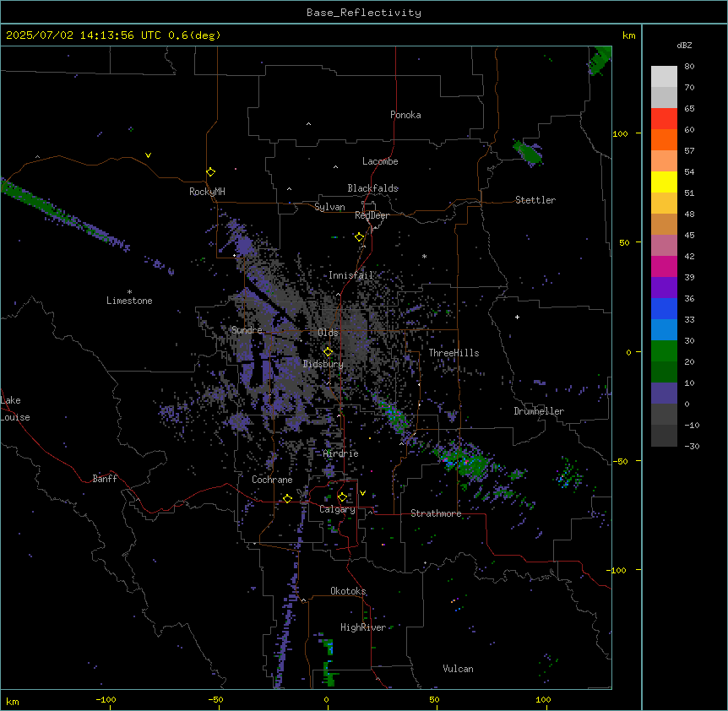728x711 pixels.
Task: Select the bright green 20–30 dBZ legend swatch
Action: pyautogui.click(x=664, y=351)
